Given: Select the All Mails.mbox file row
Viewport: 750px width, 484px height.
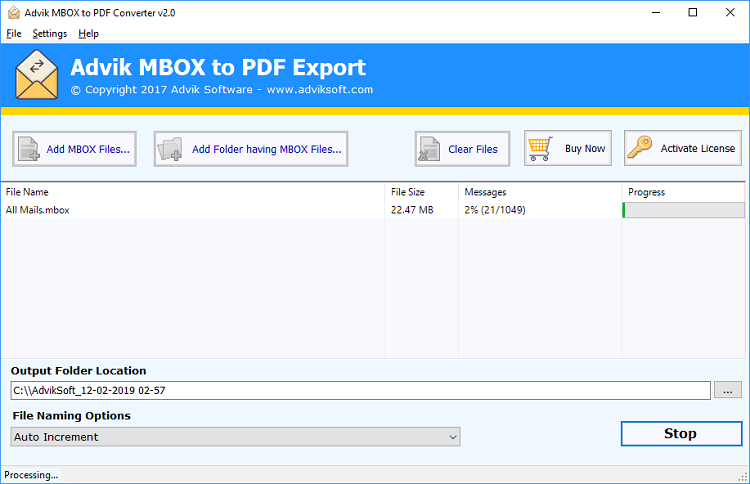Looking at the screenshot, I should pyautogui.click(x=373, y=210).
